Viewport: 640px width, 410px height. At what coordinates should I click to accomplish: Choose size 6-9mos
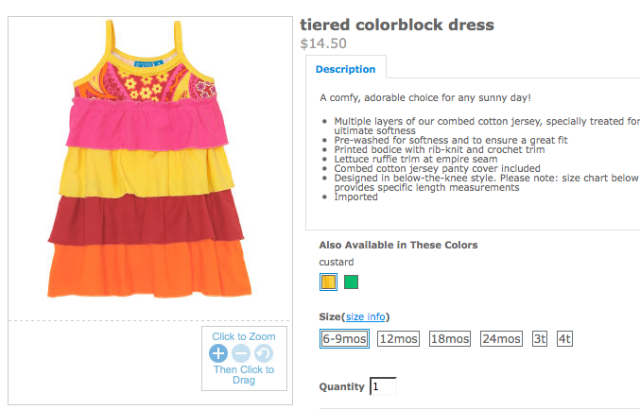click(344, 339)
